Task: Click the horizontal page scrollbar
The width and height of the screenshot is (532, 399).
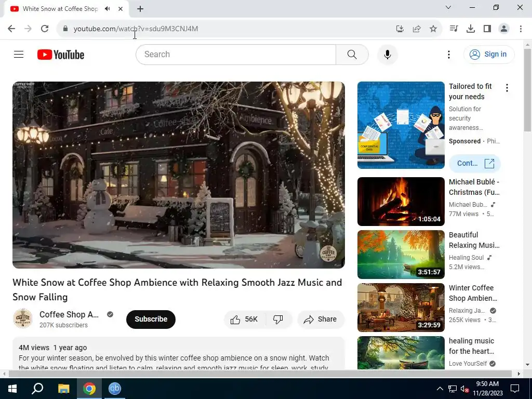Action: (x=260, y=374)
